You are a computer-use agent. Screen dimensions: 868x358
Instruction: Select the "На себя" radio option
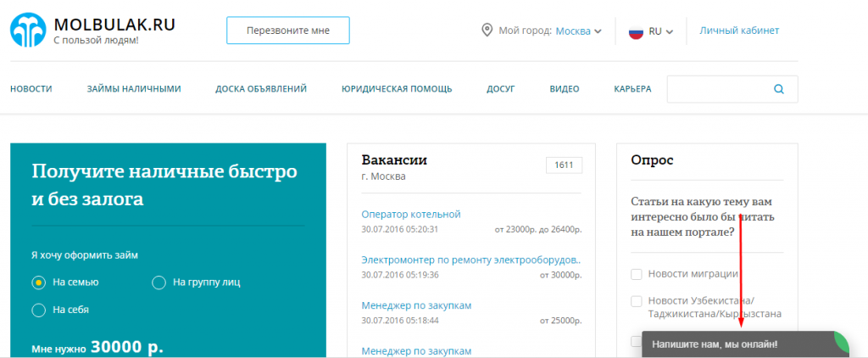(x=38, y=310)
